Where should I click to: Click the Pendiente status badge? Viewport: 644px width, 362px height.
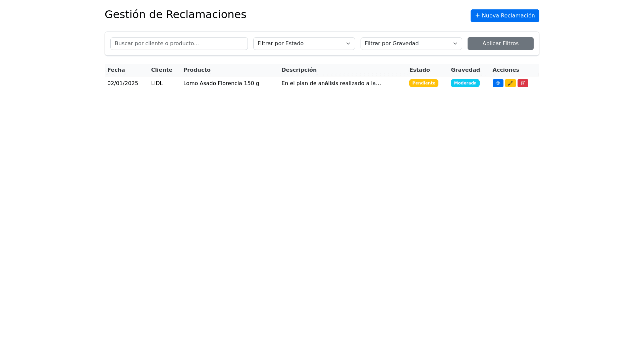pyautogui.click(x=424, y=83)
